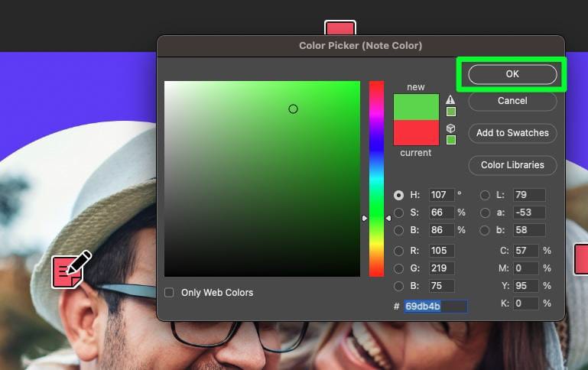Select the S saturation radio button
The image size is (588, 370).
pyautogui.click(x=398, y=213)
